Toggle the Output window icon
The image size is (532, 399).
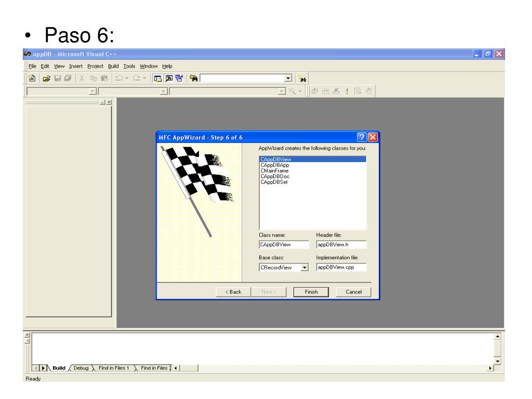pyautogui.click(x=169, y=78)
